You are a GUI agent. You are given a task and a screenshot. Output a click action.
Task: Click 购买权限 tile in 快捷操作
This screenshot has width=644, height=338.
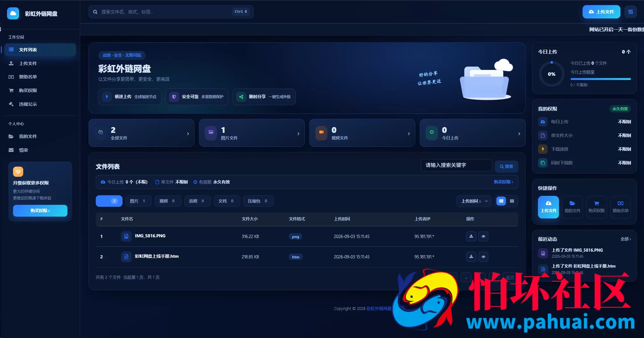597,207
